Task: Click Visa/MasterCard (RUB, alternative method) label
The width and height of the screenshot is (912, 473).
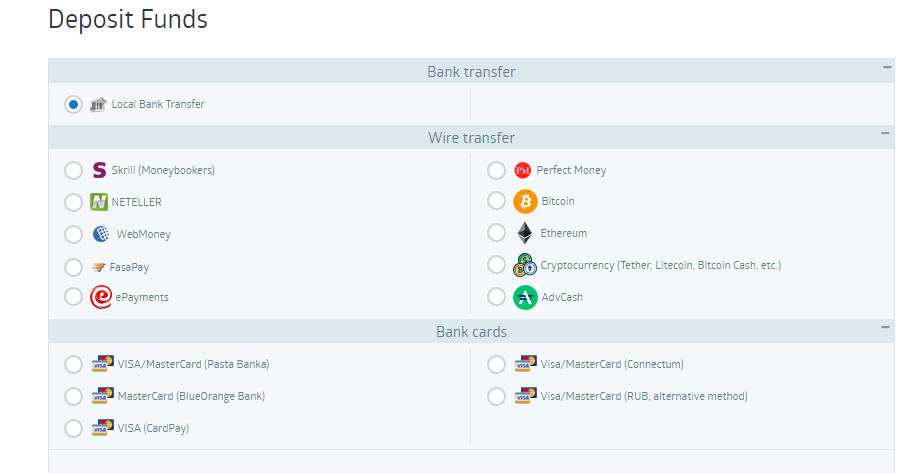Action: (x=644, y=396)
